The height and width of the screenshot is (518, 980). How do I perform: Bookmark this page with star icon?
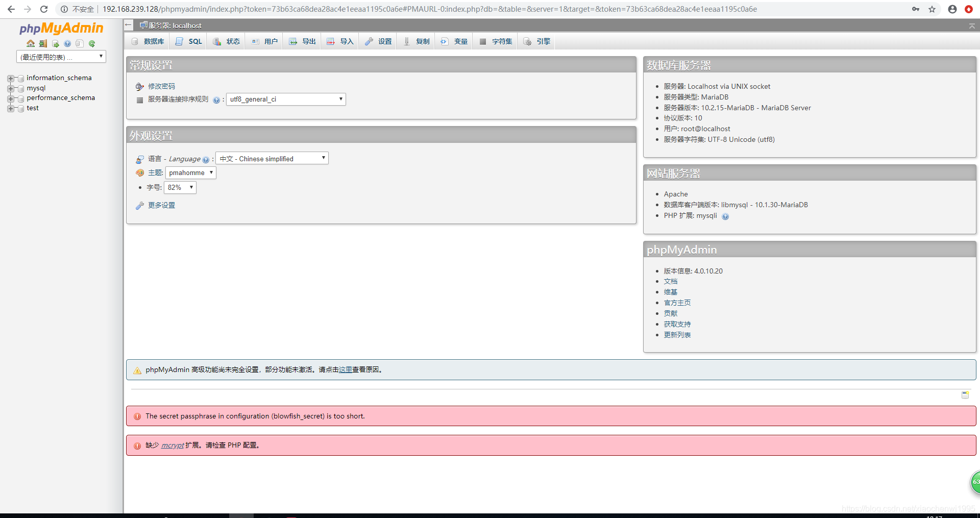click(932, 9)
